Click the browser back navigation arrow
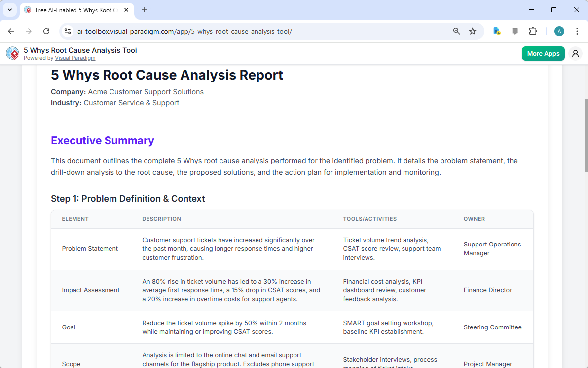 coord(11,31)
